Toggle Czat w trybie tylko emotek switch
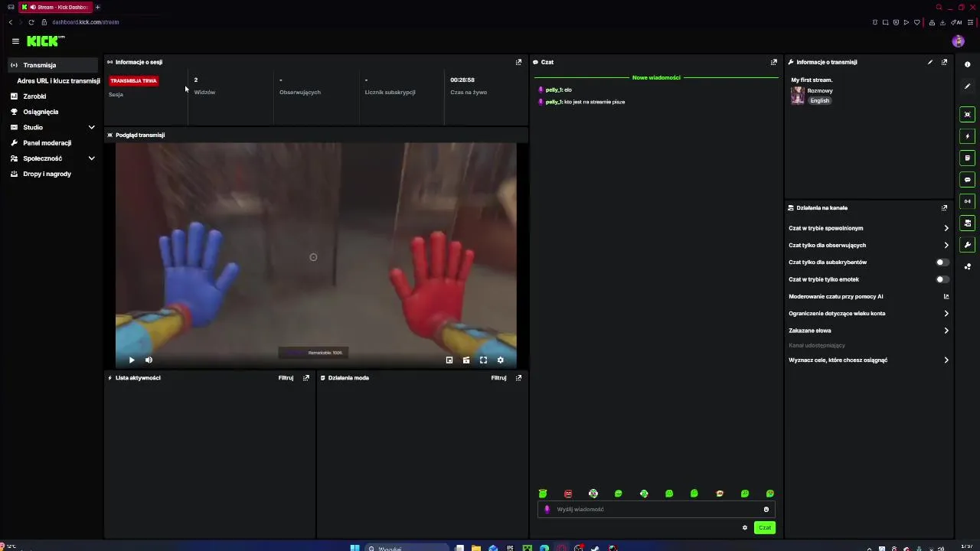 [x=942, y=279]
